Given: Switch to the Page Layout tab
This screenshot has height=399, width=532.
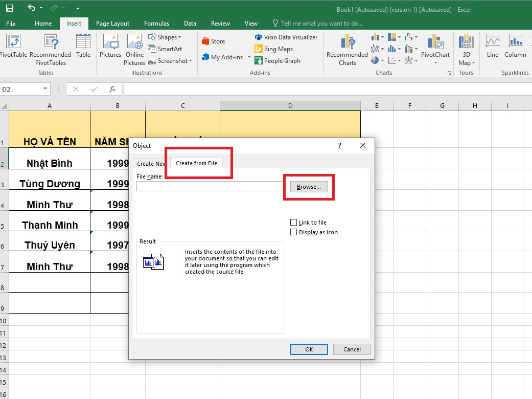Looking at the screenshot, I should pyautogui.click(x=112, y=24).
